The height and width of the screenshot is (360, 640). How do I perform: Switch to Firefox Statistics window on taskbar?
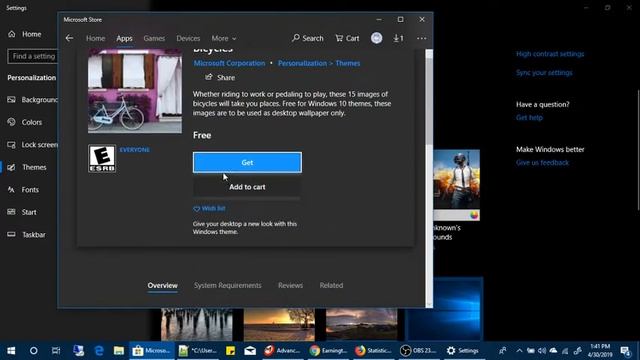tap(373, 351)
